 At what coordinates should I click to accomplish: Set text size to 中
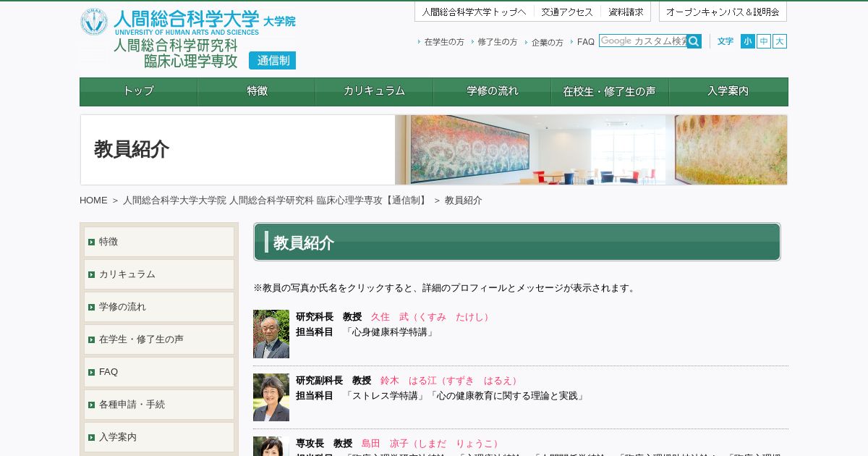pos(764,41)
